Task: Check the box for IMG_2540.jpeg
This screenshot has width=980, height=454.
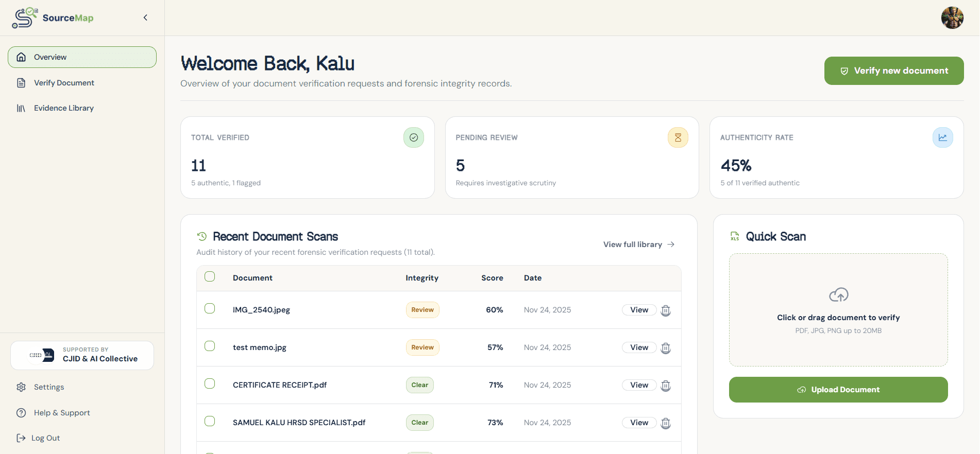Action: coord(210,308)
